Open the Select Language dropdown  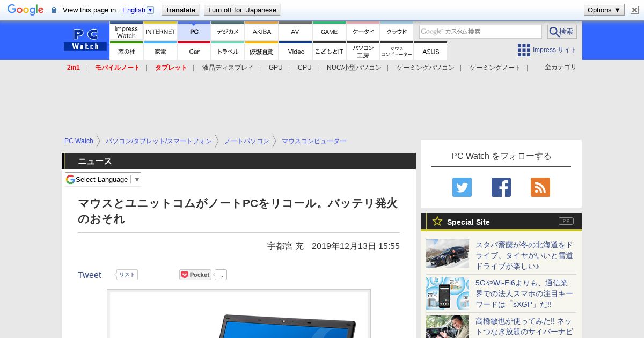[x=103, y=179]
